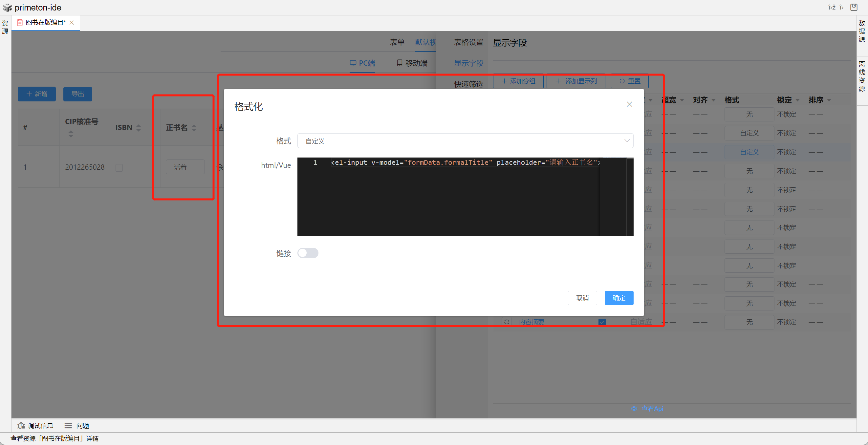The height and width of the screenshot is (445, 868).
Task: Click the refresh icon beside 内容摘要
Action: click(507, 322)
